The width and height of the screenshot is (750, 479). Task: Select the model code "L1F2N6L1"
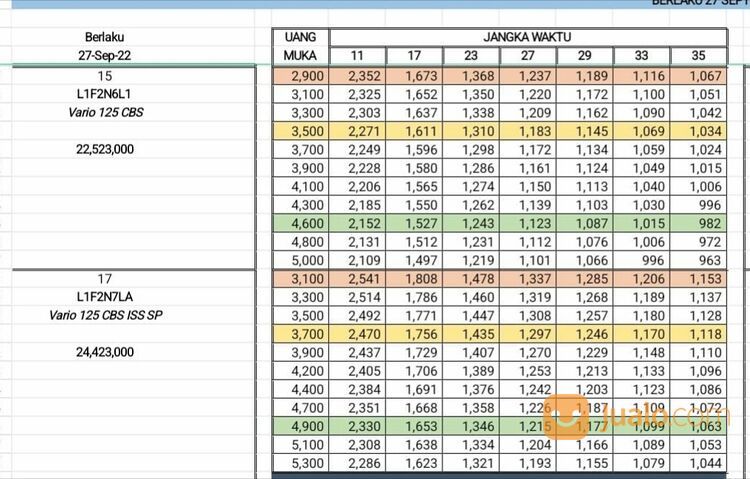tap(104, 94)
